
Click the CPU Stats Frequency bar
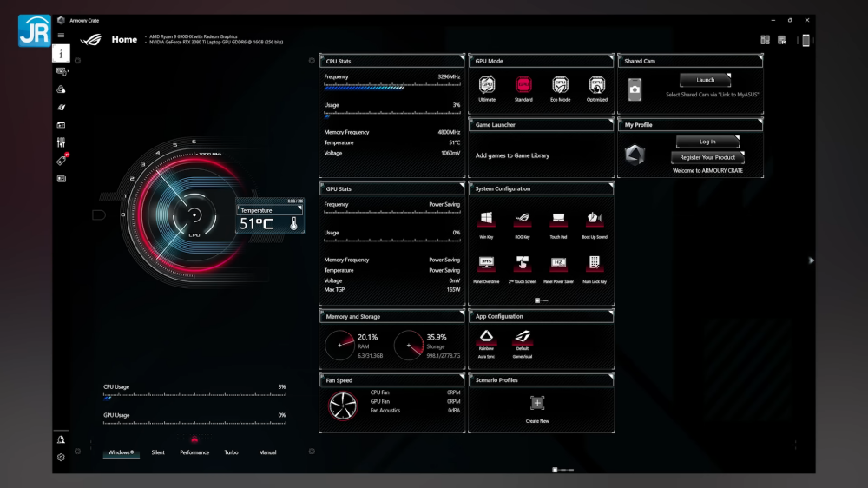tap(392, 87)
